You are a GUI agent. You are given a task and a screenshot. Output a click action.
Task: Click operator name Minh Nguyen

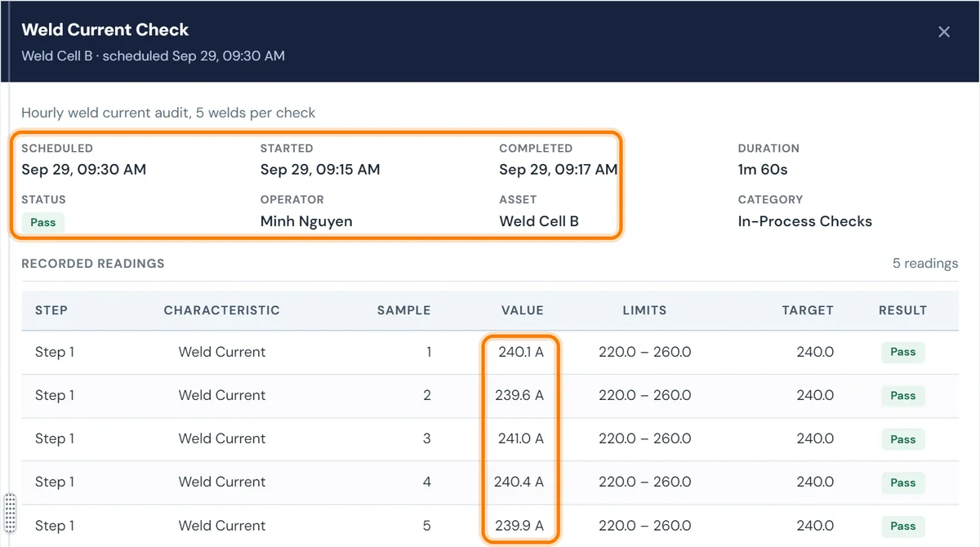[x=306, y=221]
